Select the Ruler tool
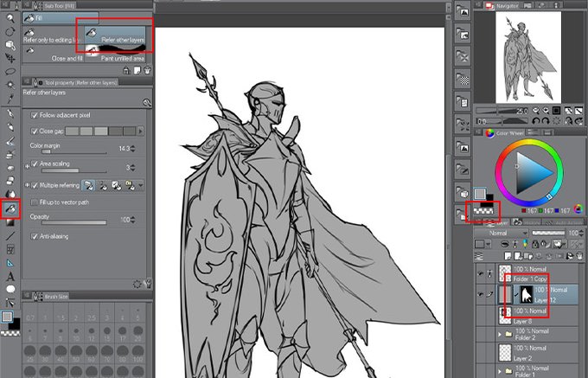 (x=10, y=263)
